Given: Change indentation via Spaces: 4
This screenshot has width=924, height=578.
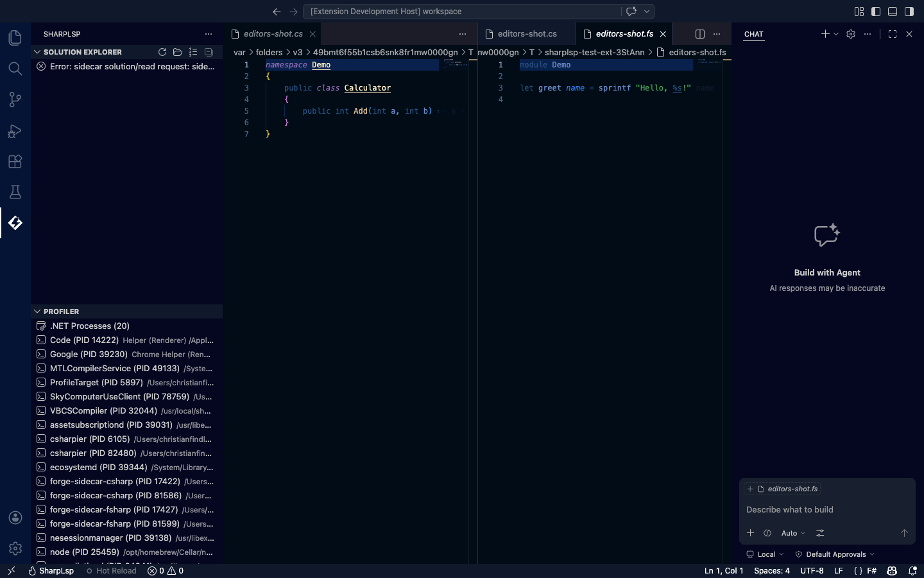Looking at the screenshot, I should [x=772, y=571].
